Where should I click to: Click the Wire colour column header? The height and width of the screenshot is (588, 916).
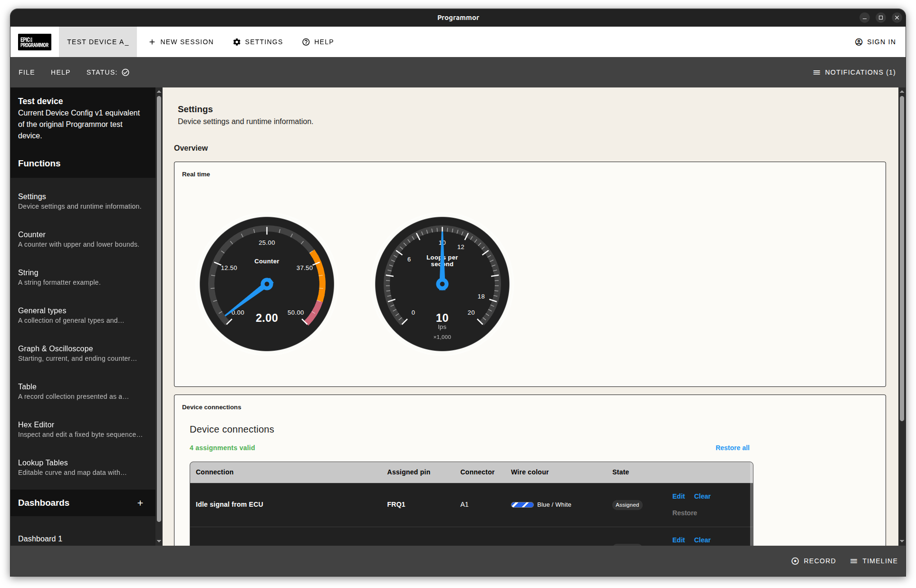tap(530, 472)
